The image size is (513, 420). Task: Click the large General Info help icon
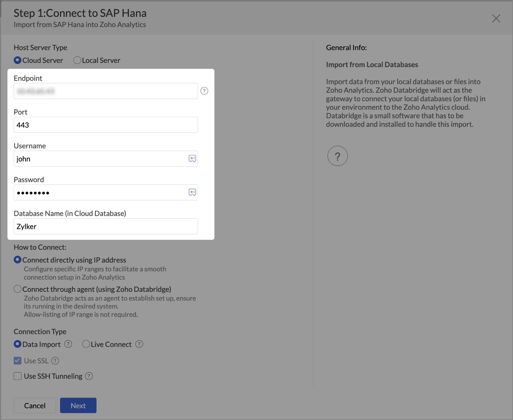coord(337,156)
